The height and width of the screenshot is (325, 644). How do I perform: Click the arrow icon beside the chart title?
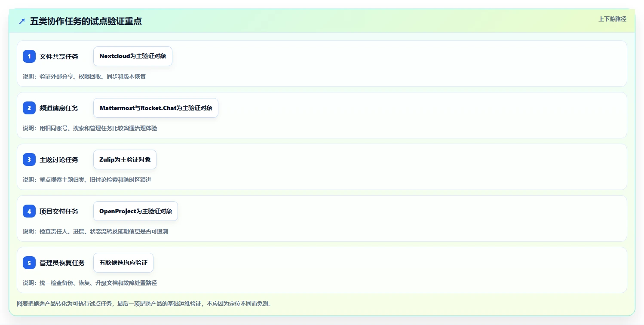pyautogui.click(x=22, y=21)
